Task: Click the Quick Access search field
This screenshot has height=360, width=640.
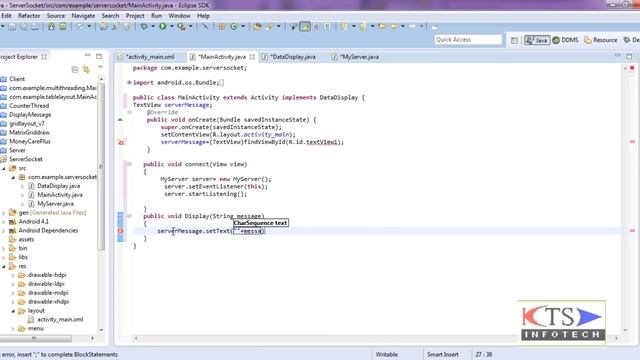Action: (468, 40)
